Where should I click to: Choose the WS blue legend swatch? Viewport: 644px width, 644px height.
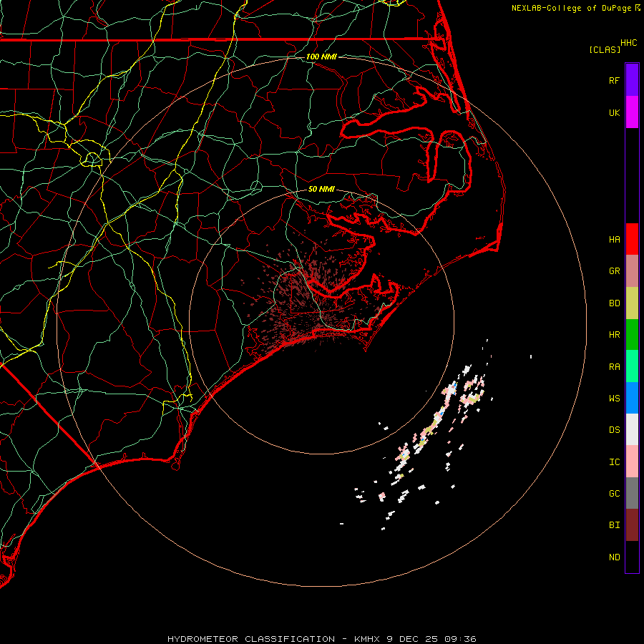(632, 398)
